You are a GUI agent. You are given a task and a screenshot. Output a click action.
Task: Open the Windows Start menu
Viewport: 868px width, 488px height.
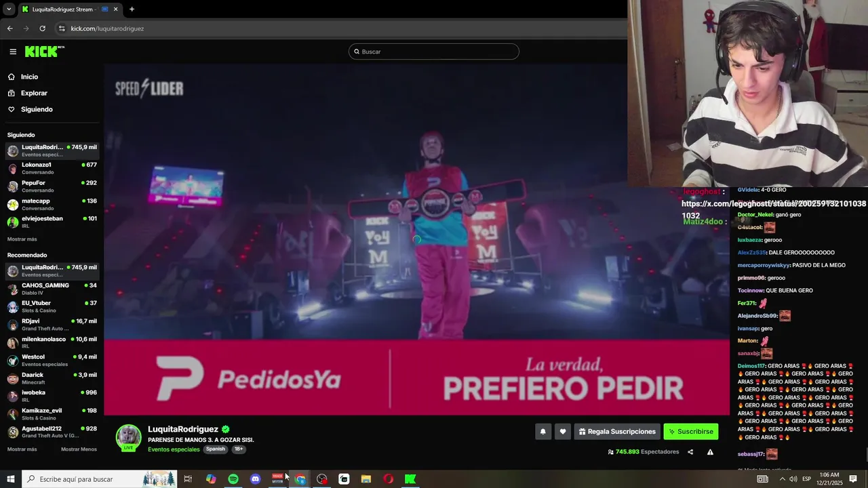point(10,479)
